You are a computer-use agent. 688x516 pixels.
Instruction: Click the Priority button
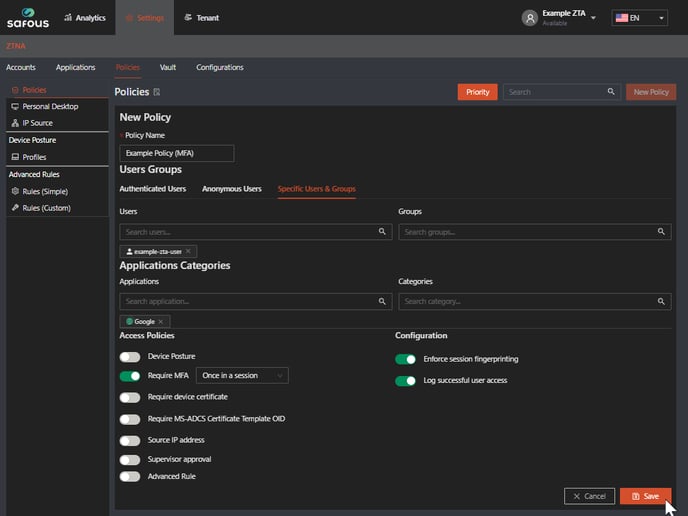477,92
